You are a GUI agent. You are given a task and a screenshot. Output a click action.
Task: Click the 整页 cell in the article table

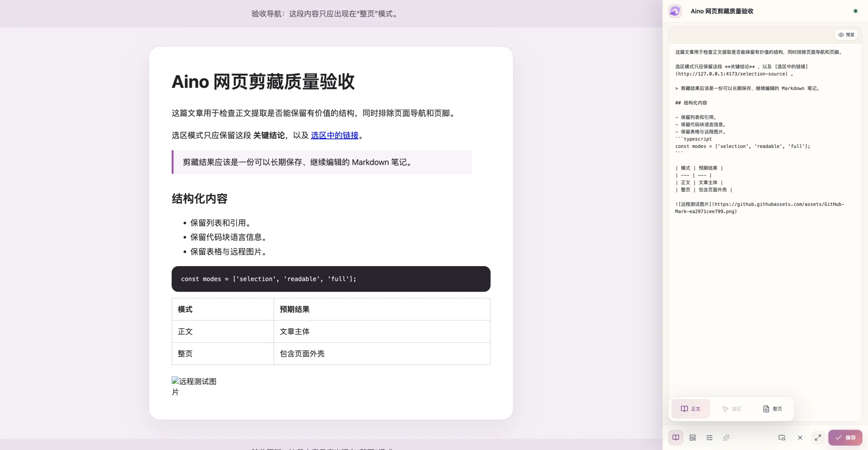point(223,354)
